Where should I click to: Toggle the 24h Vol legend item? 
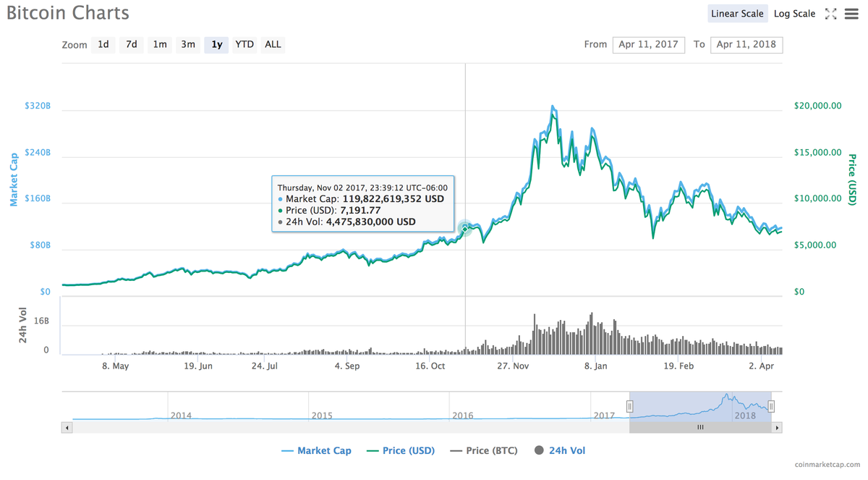(560, 450)
